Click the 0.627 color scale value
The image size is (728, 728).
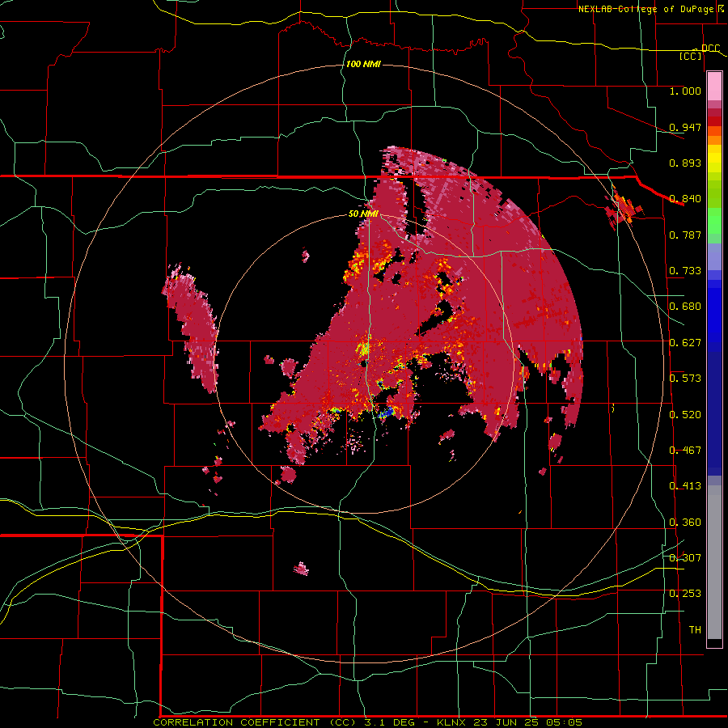685,343
